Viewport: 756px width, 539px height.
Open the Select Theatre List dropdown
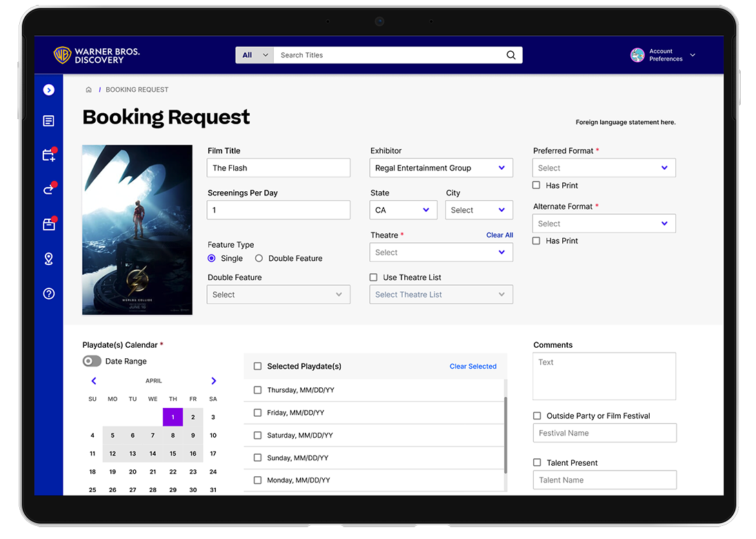point(441,295)
